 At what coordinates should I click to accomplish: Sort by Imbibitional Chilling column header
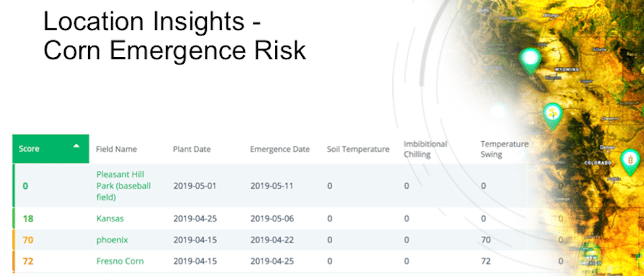coord(425,149)
